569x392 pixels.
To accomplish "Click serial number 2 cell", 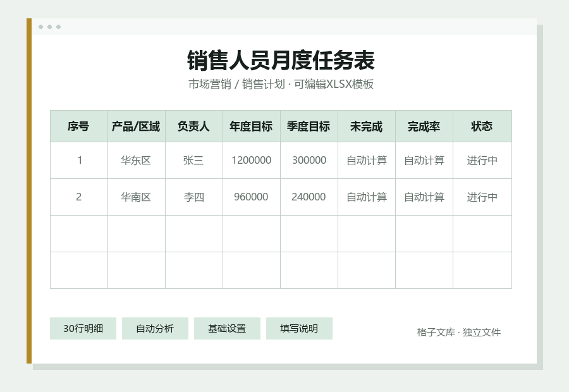I will click(x=79, y=197).
